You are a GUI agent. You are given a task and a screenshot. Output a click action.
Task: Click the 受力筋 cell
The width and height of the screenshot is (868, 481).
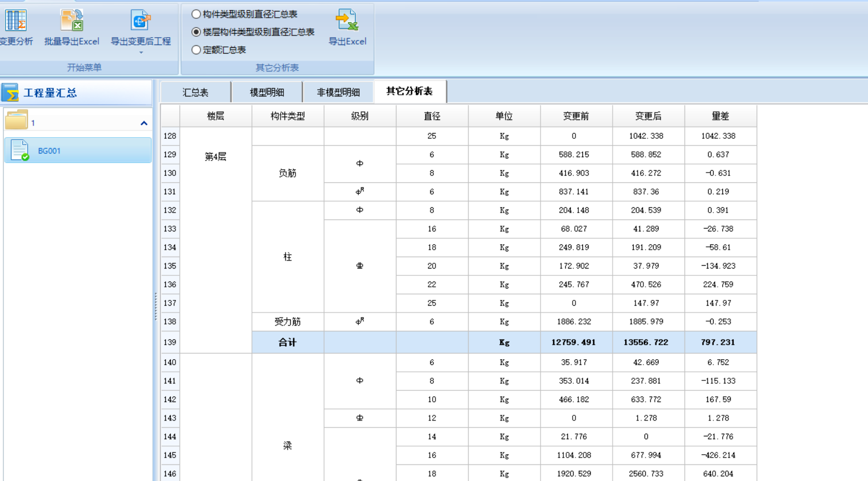point(288,322)
